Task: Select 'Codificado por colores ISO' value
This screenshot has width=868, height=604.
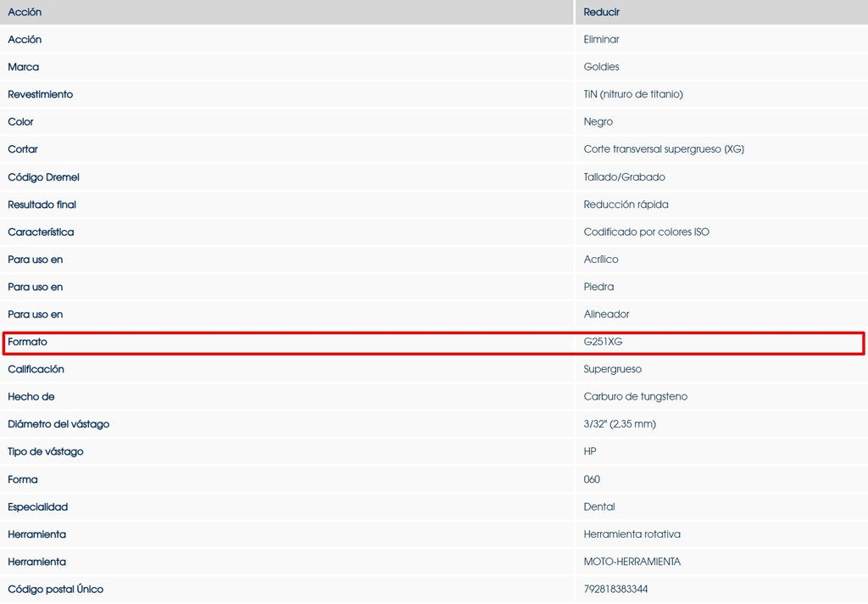Action: coord(647,232)
